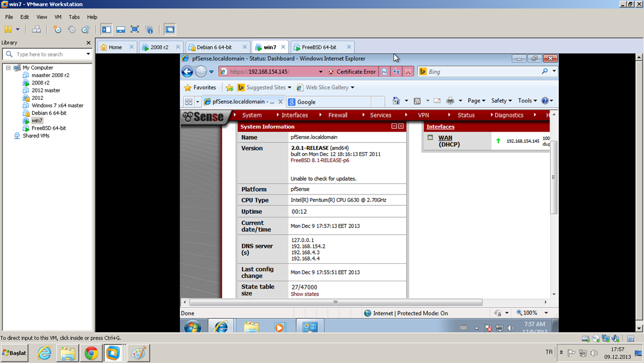644x363 pixels.
Task: Click Windows Media Player in win7 guest taskbar
Action: [x=279, y=327]
